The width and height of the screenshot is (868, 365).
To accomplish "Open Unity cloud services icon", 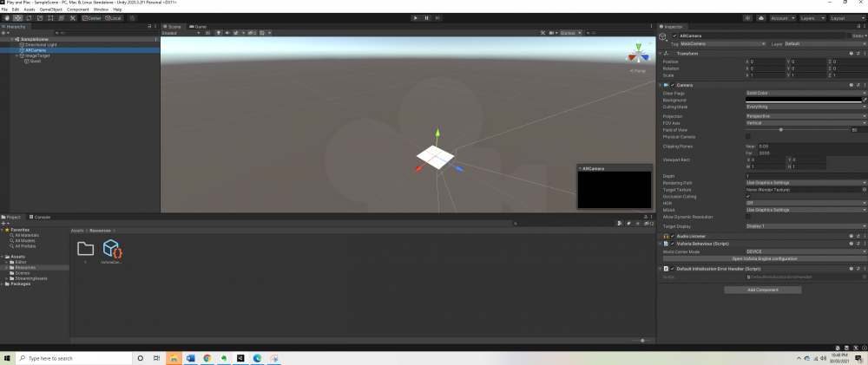I will pyautogui.click(x=760, y=17).
